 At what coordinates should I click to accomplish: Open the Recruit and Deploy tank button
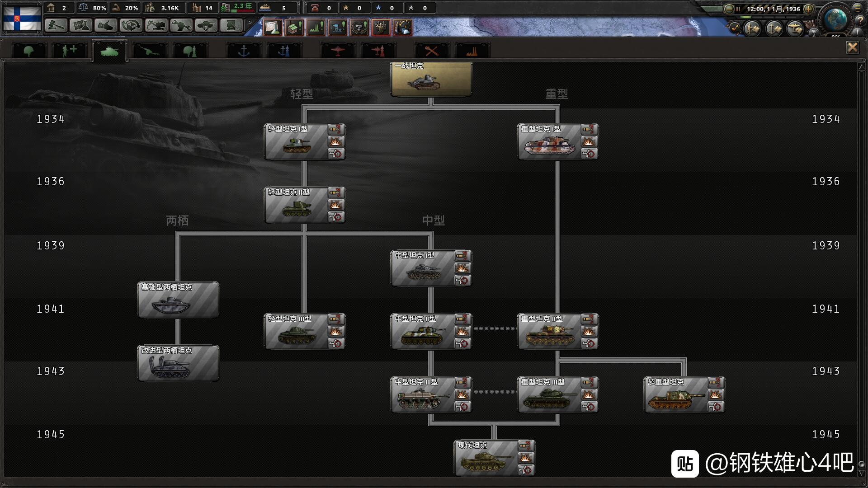click(x=206, y=26)
